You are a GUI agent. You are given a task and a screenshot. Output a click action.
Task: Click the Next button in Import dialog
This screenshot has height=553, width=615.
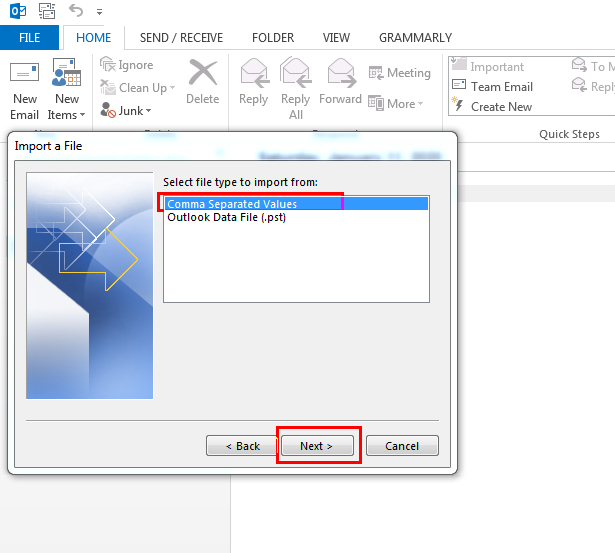click(317, 446)
